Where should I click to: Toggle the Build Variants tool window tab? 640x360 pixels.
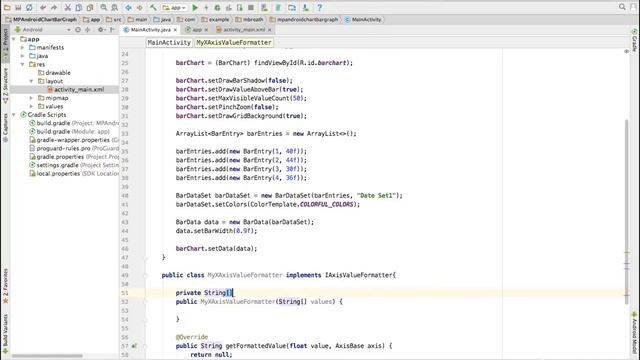(5, 333)
